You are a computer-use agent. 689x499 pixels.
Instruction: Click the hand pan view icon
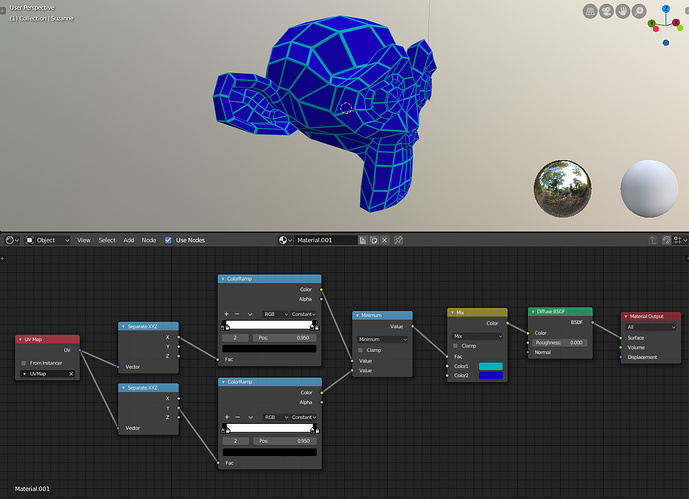[x=623, y=11]
